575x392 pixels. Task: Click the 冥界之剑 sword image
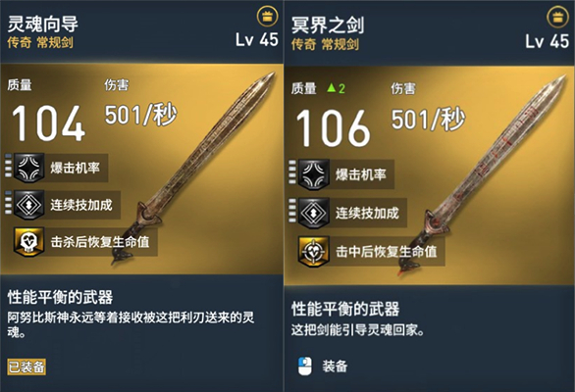pyautogui.click(x=482, y=175)
